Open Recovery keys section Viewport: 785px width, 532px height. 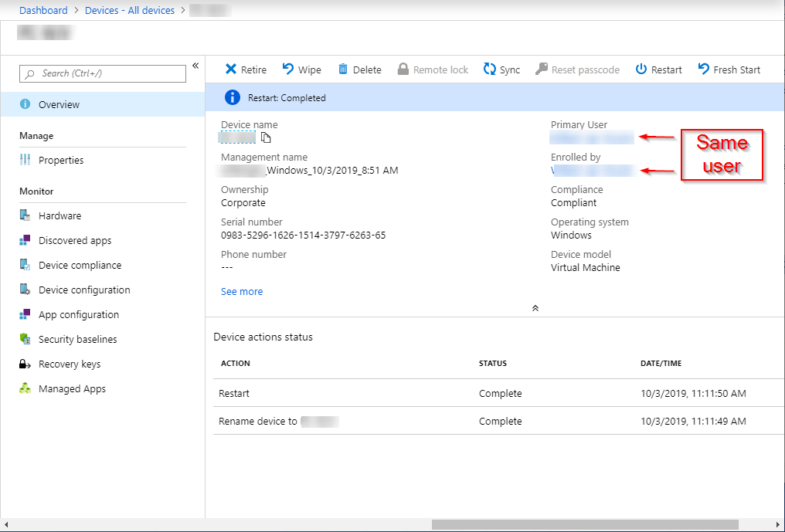point(70,364)
